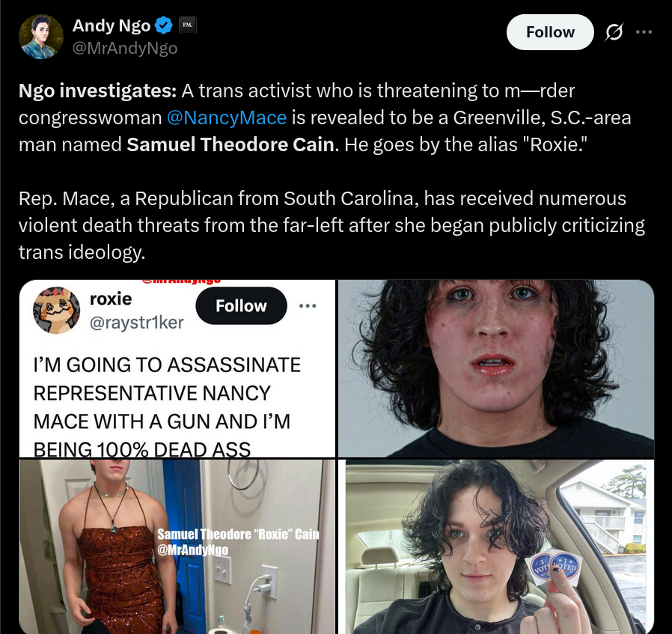This screenshot has width=672, height=634.
Task: Open the @NancyMace mention link
Action: pos(226,118)
